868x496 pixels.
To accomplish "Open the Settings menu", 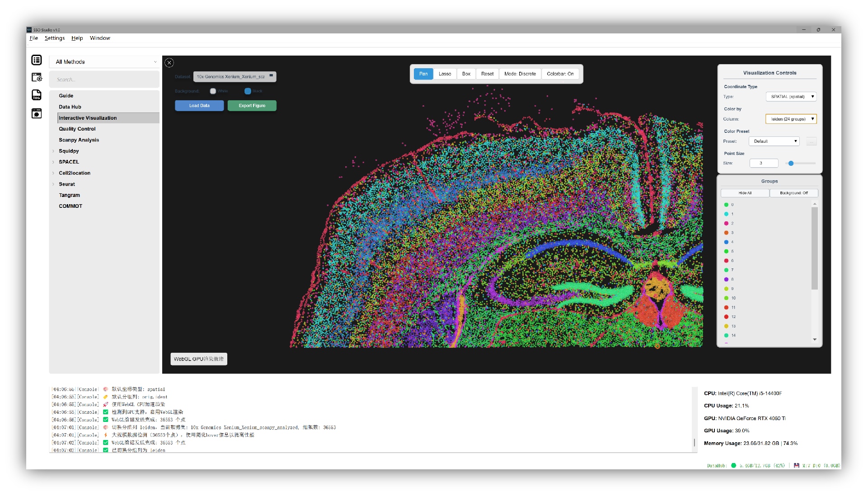I will 54,38.
